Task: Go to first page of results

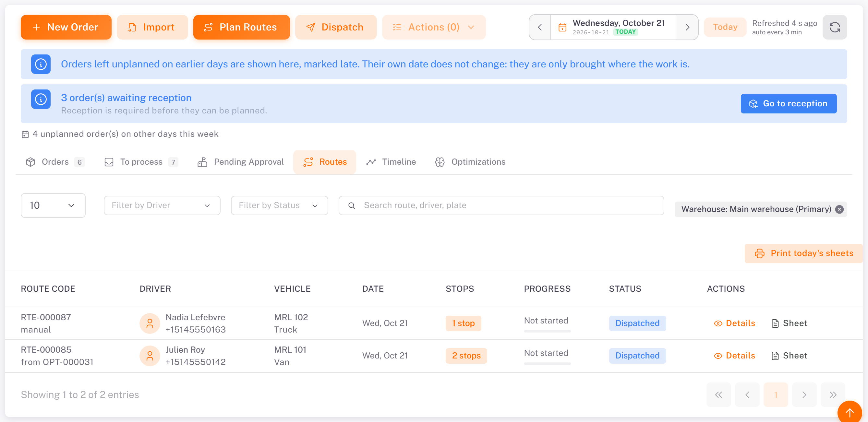Action: pyautogui.click(x=718, y=394)
